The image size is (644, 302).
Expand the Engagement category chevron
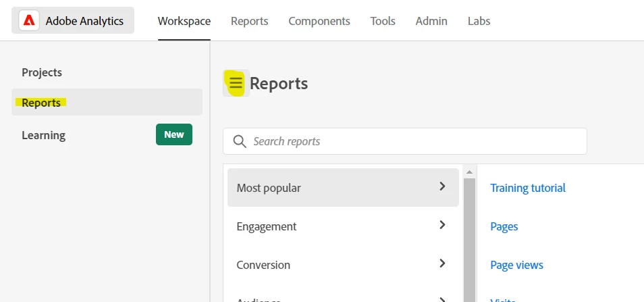442,225
